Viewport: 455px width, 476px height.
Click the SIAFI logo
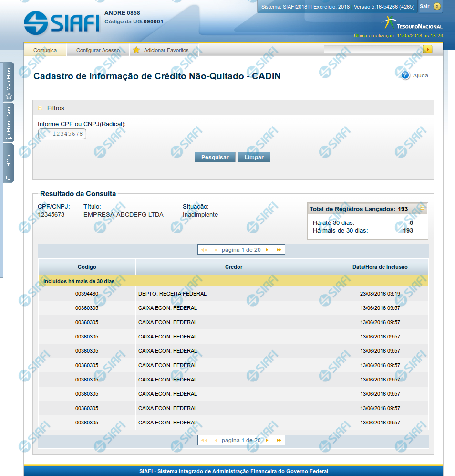coord(62,22)
